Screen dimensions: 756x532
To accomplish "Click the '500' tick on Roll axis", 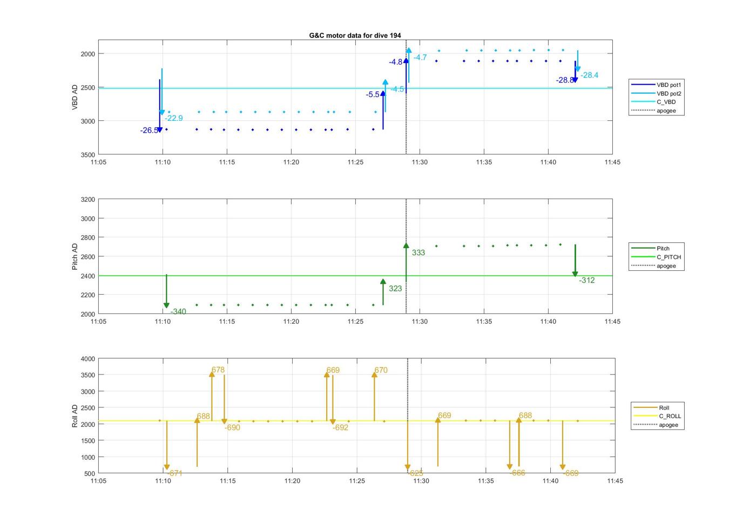I will pos(90,474).
